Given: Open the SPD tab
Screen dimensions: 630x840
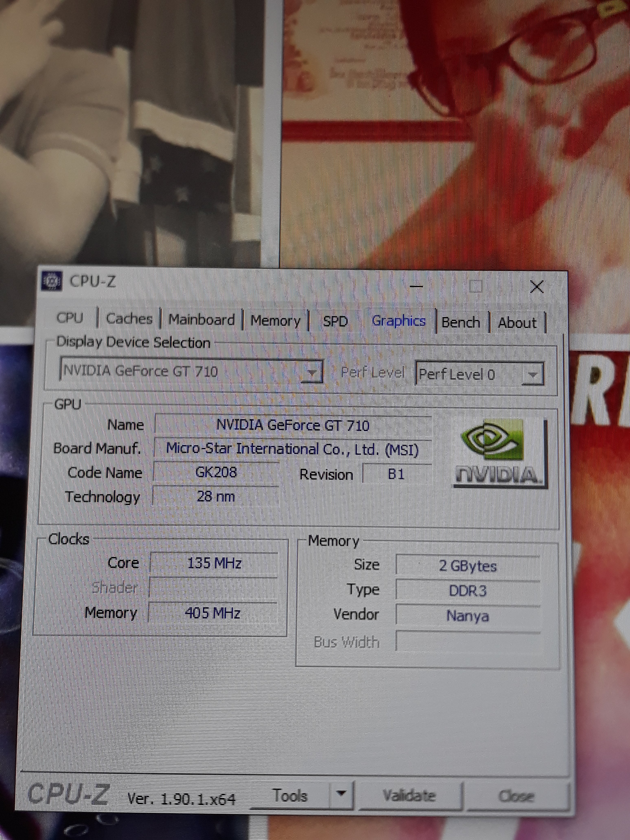Looking at the screenshot, I should pos(335,322).
